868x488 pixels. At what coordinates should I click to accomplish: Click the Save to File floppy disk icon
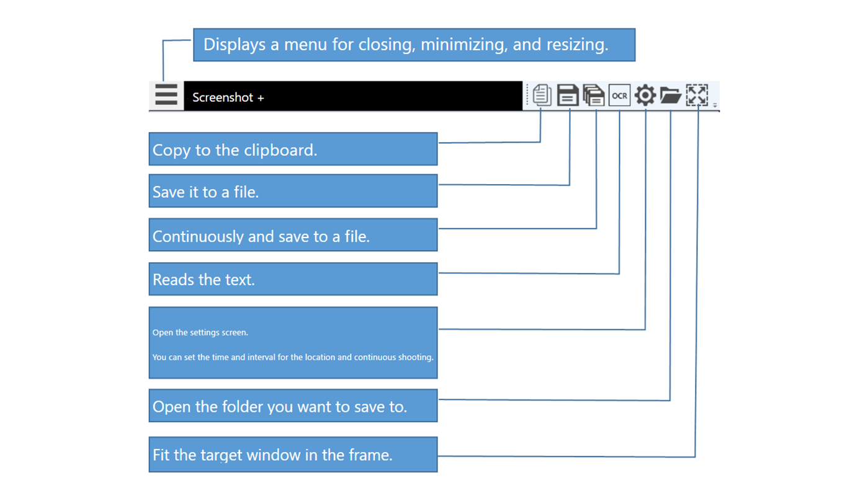coord(567,95)
